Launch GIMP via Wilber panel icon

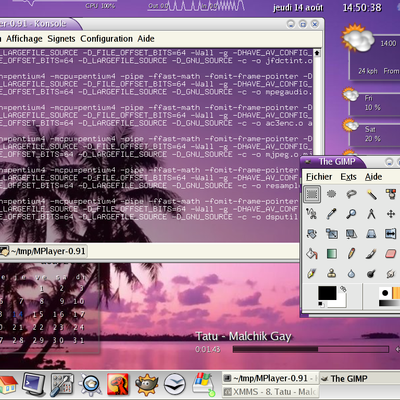pyautogui.click(x=146, y=385)
